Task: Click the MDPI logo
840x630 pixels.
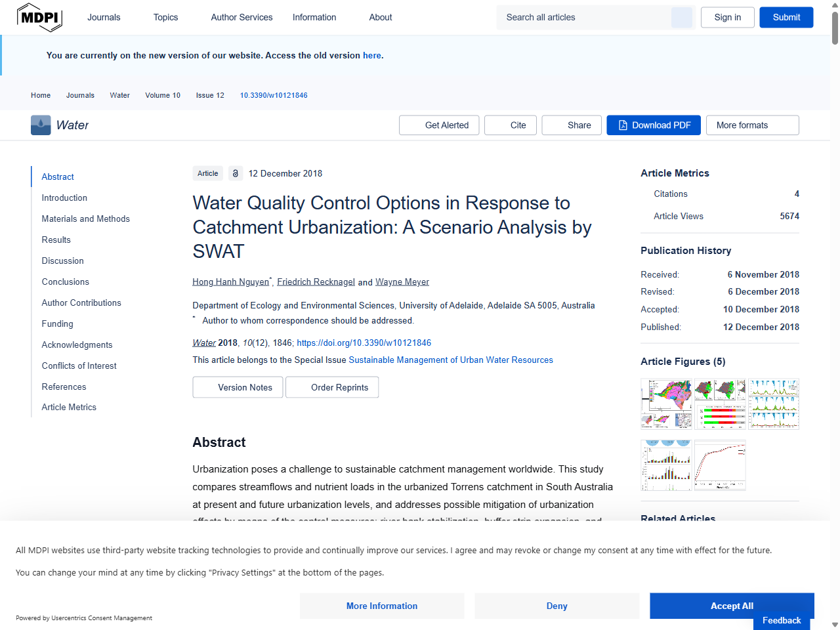Action: pyautogui.click(x=39, y=17)
